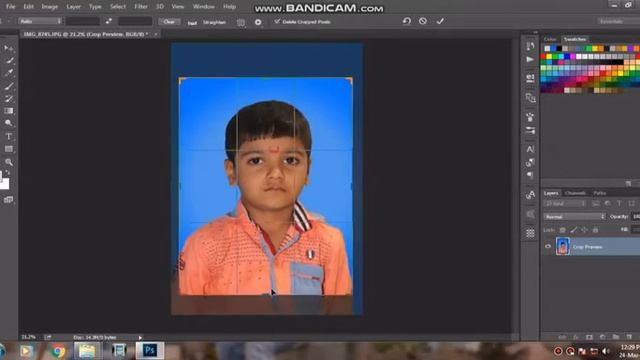Switch to the Channels tab

(x=576, y=193)
